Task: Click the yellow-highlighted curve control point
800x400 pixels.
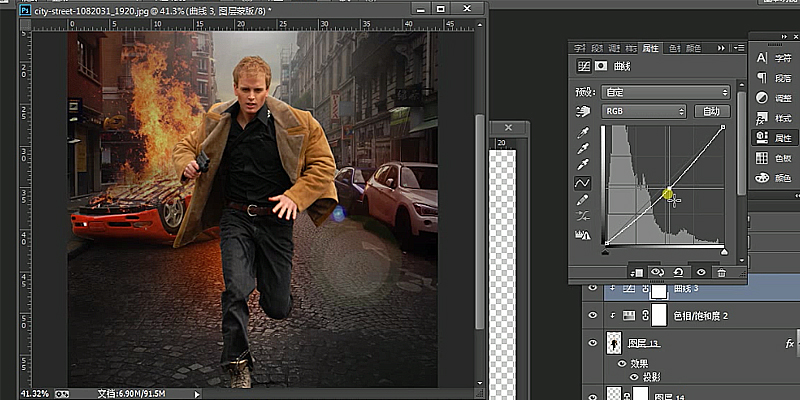Action: 668,193
